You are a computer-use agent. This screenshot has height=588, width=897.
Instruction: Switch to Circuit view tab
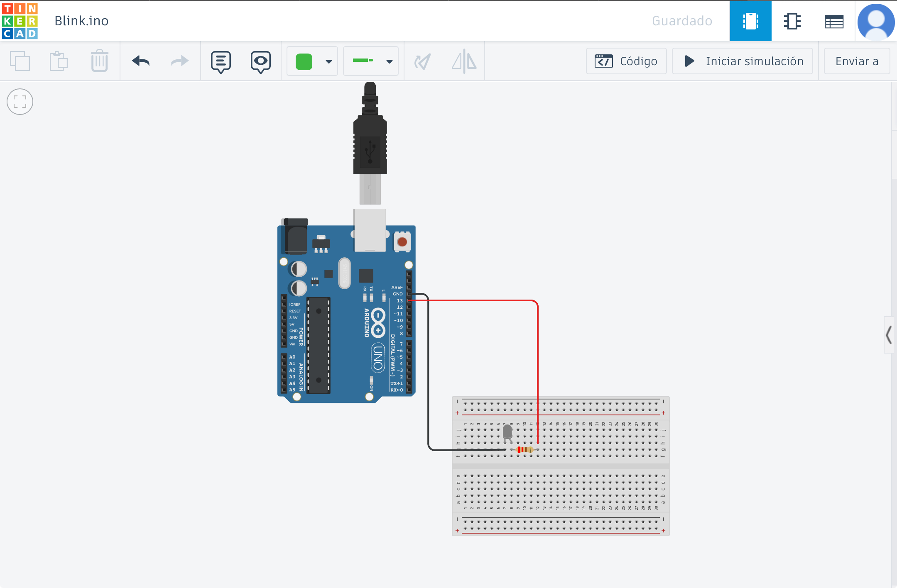(x=750, y=21)
